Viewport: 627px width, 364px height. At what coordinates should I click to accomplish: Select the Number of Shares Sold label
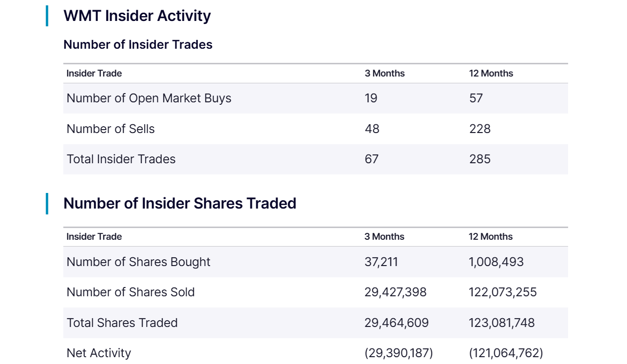point(131,292)
